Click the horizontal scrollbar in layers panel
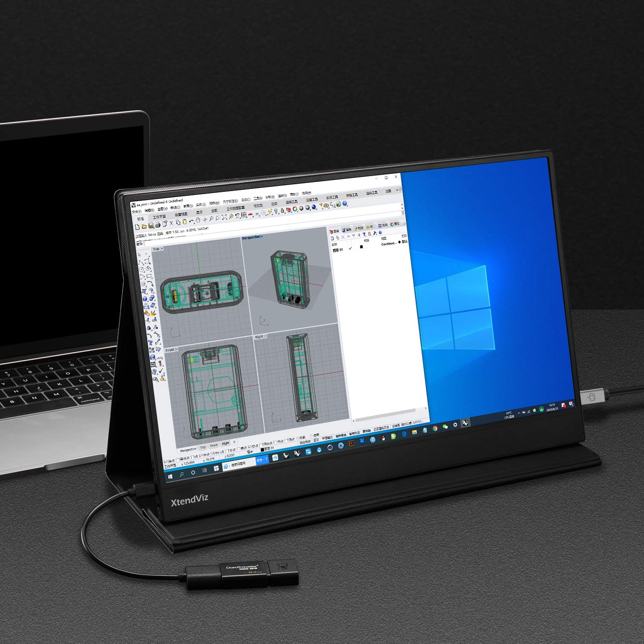The image size is (644, 644). pyautogui.click(x=386, y=415)
